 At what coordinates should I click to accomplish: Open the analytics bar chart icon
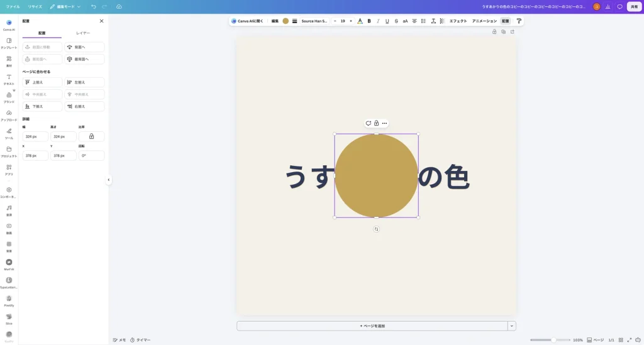tap(608, 6)
